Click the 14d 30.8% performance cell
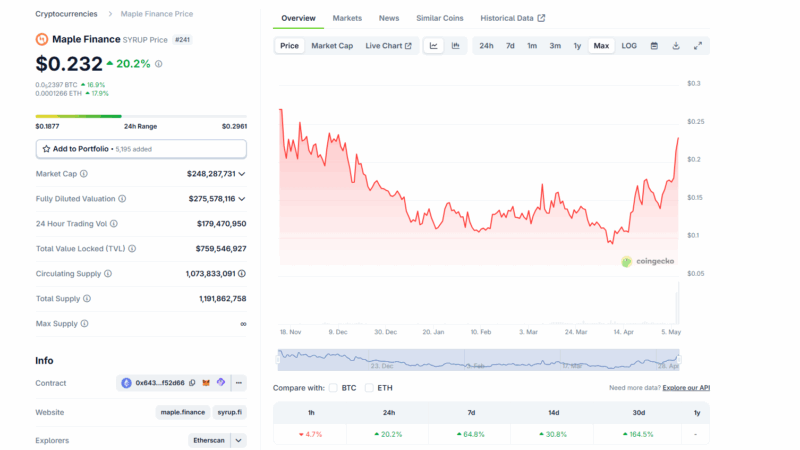 click(553, 434)
